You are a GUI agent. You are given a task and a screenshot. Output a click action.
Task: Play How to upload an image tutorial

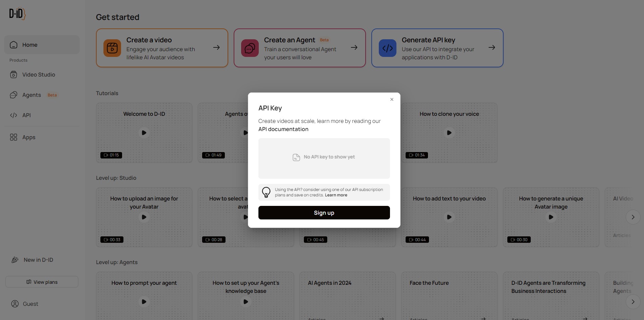click(x=144, y=217)
